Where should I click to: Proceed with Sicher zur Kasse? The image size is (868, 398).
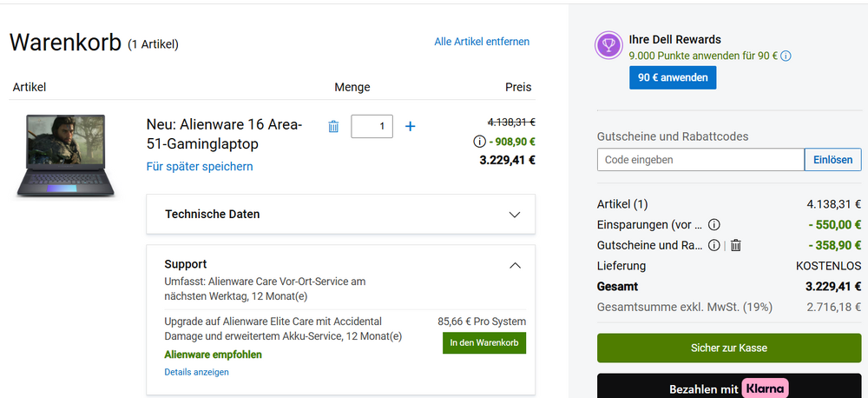(x=729, y=348)
